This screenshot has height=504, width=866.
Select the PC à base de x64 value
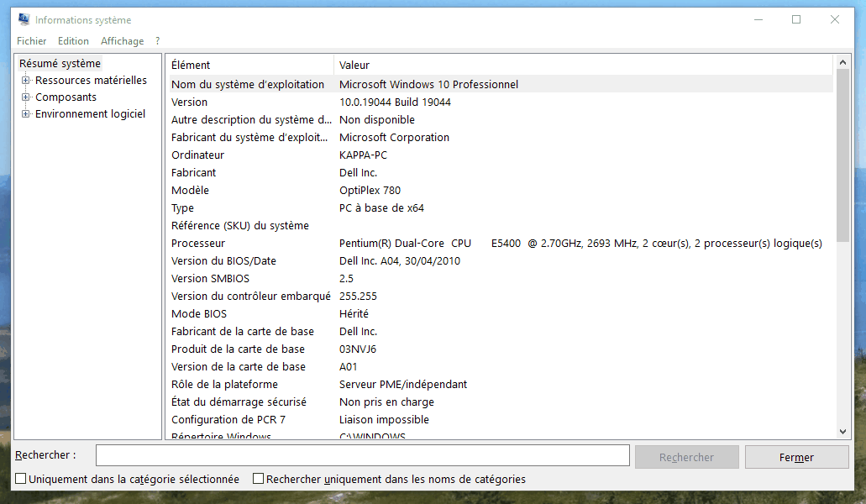point(381,208)
